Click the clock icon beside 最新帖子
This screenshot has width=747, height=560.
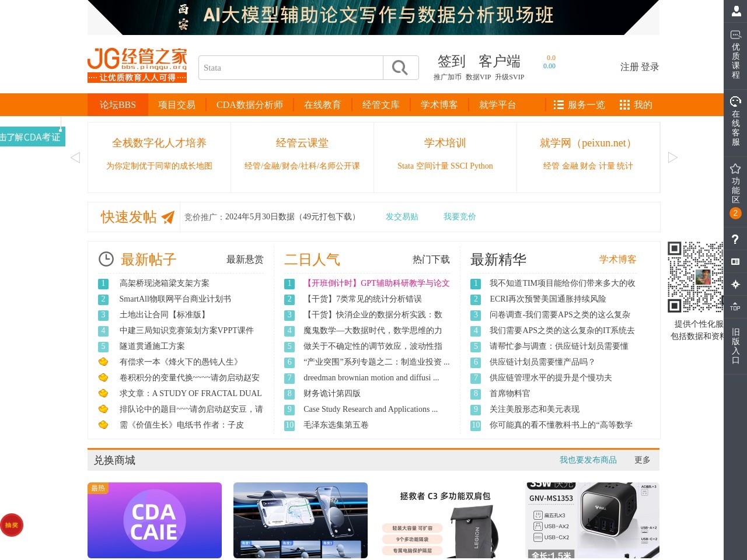pos(106,258)
